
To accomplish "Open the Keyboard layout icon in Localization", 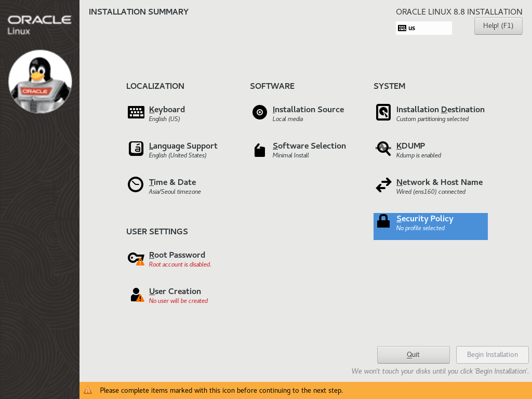I will point(136,112).
